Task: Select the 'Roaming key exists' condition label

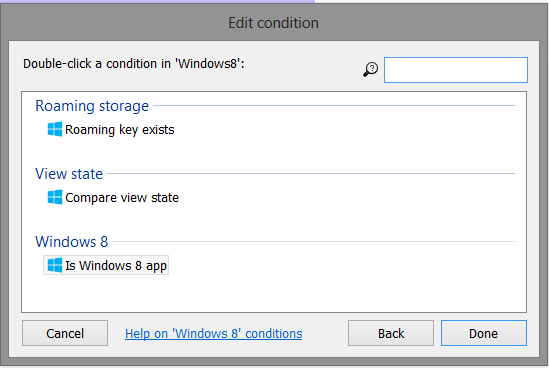Action: [120, 130]
